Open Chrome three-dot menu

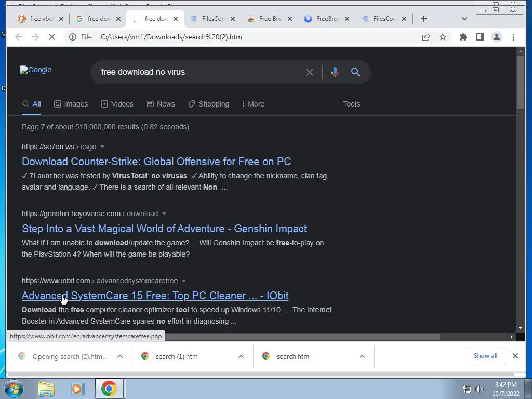point(513,37)
